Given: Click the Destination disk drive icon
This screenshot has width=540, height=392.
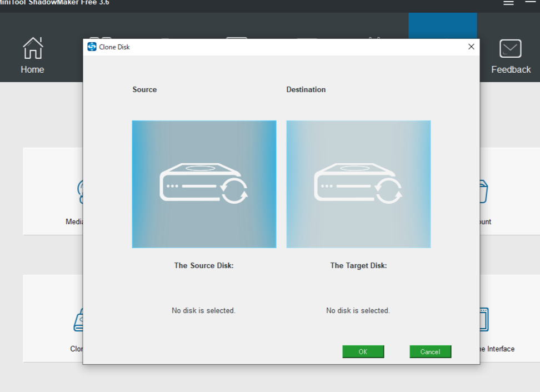Looking at the screenshot, I should [358, 184].
